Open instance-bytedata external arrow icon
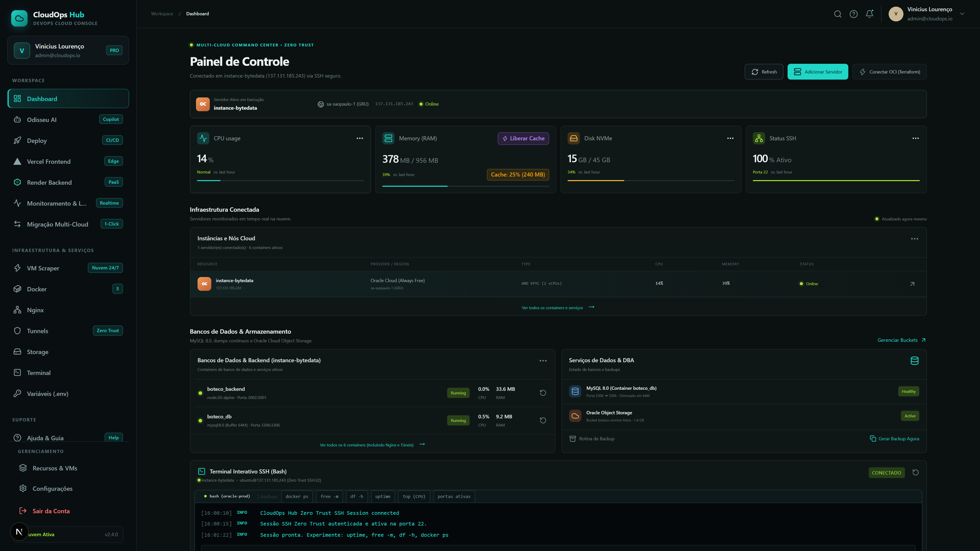This screenshot has width=980, height=551. pyautogui.click(x=912, y=284)
